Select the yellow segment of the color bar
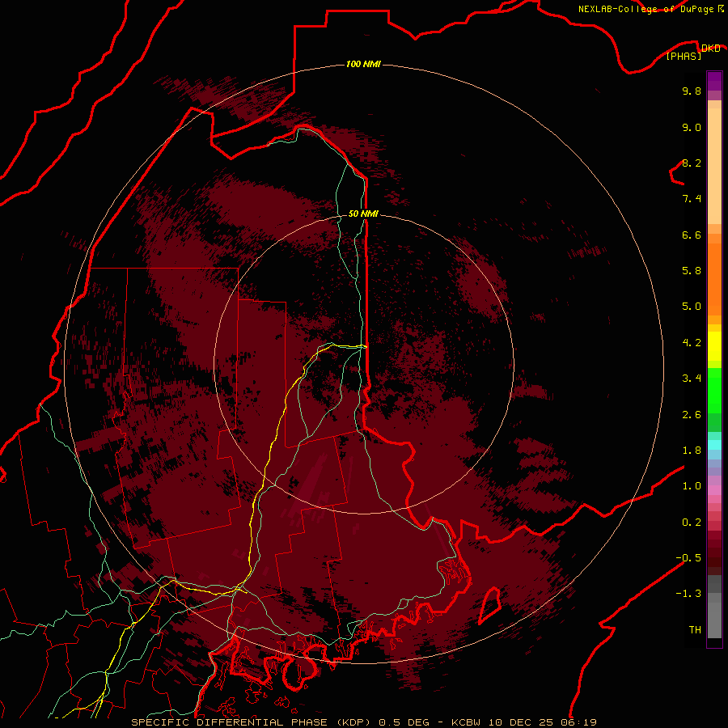 click(x=714, y=346)
